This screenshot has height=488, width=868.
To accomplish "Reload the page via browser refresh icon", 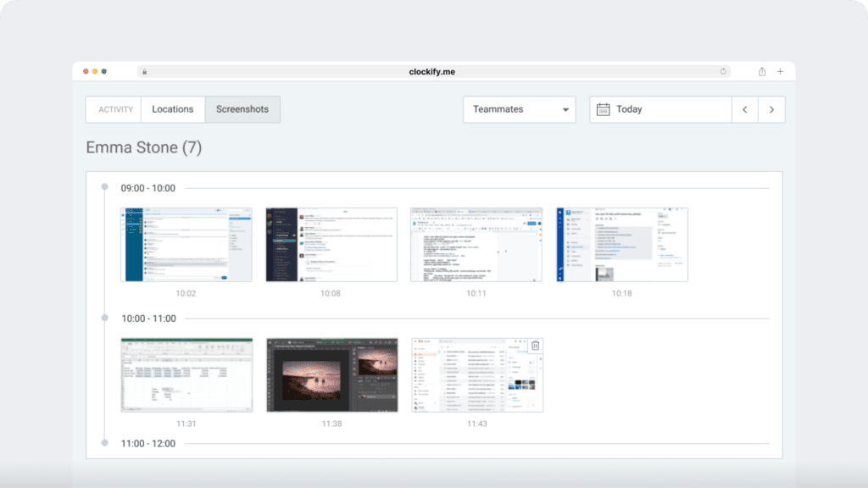I will coord(723,71).
